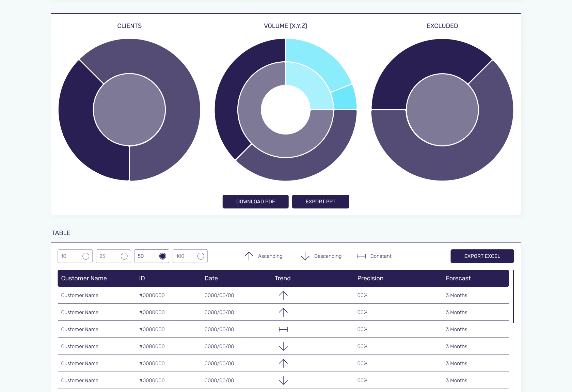The width and height of the screenshot is (572, 392).
Task: Click the 0000/00/00 date in third row
Action: click(x=219, y=329)
